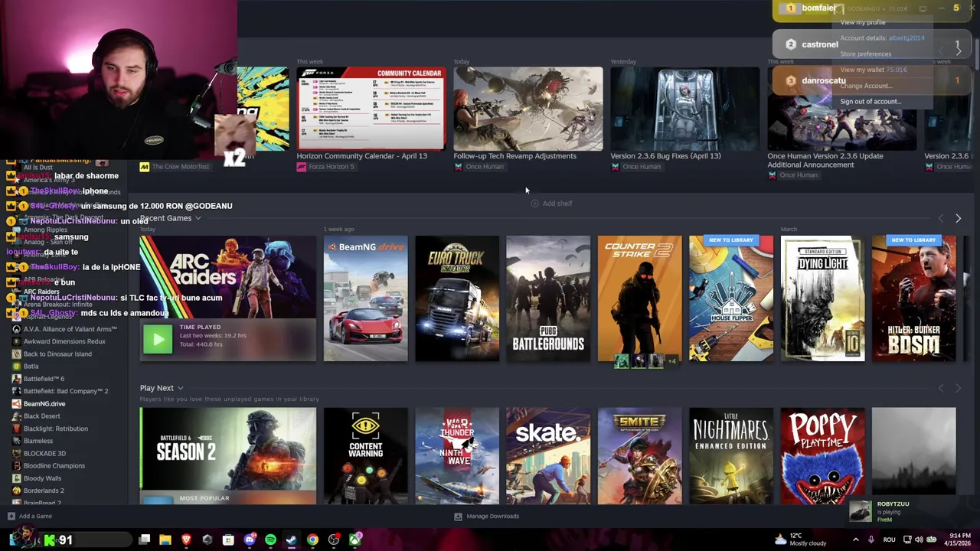
Task: Open weather widget showing 12°C Mostly cloudy
Action: 800,540
